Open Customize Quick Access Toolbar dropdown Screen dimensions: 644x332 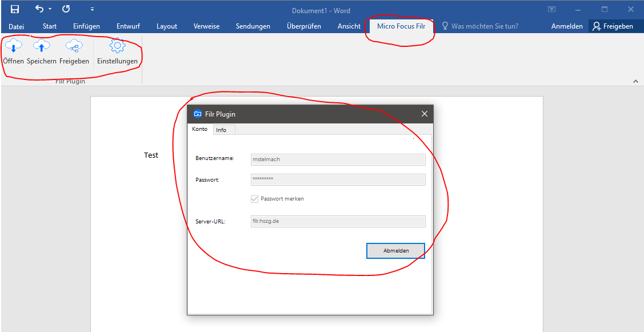[92, 9]
